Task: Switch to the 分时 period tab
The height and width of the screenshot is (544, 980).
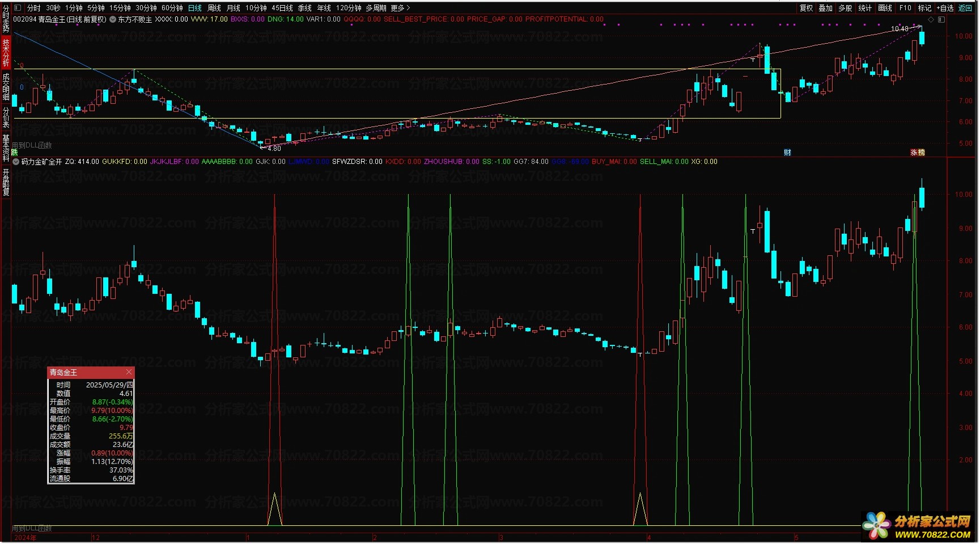Action: coord(34,8)
